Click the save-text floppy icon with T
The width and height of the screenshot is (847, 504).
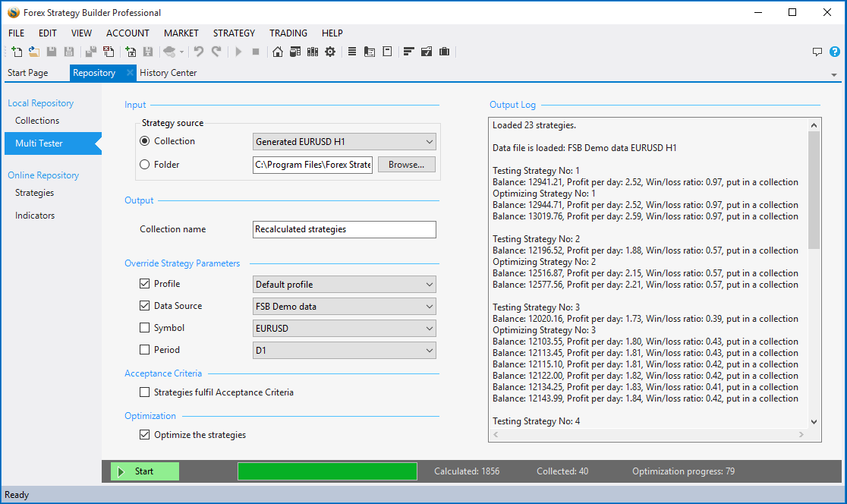coord(147,52)
